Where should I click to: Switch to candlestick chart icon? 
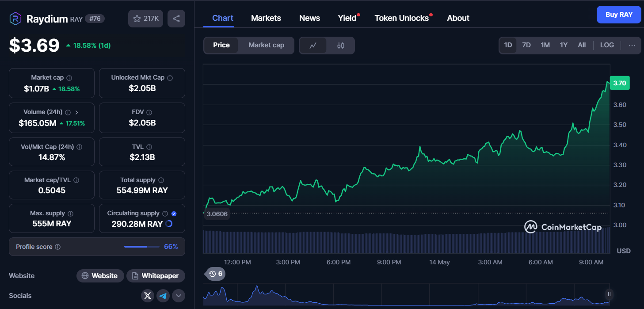(x=341, y=45)
